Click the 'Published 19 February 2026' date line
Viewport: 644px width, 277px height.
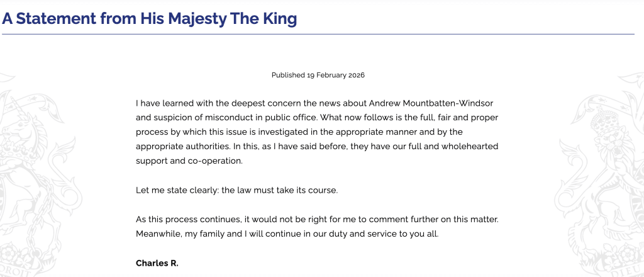318,75
